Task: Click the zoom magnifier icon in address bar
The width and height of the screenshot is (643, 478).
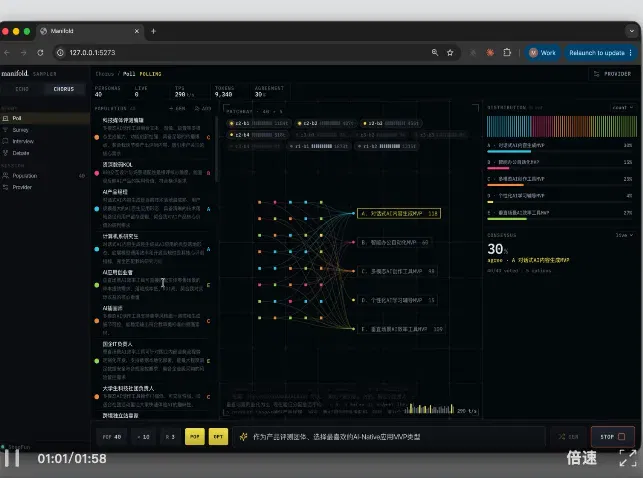Action: coord(435,52)
